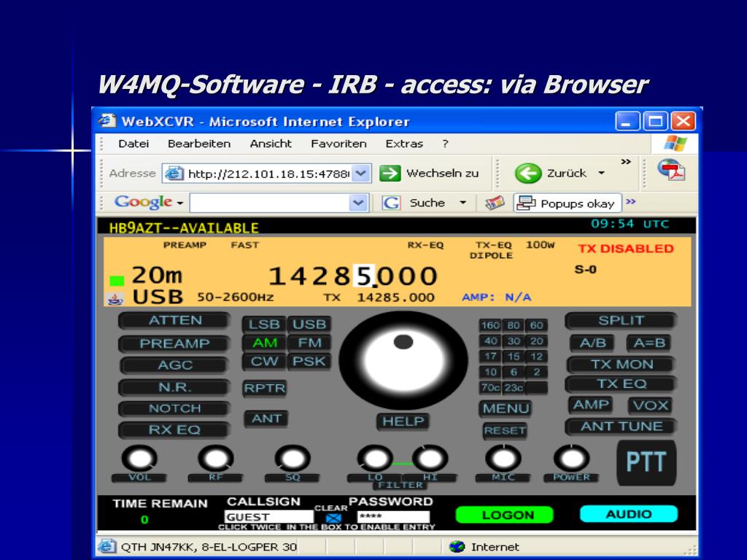Toggle the ATTEN button
Viewport: 747px width, 560px height.
[174, 321]
